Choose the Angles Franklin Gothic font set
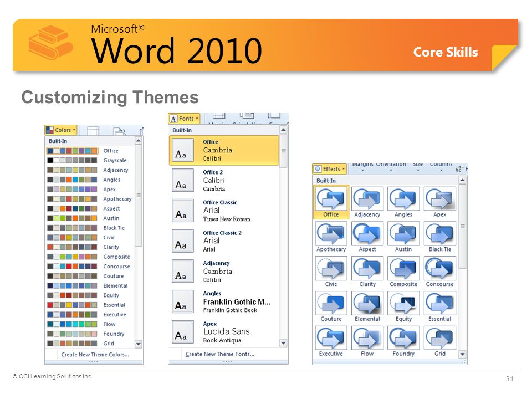The height and width of the screenshot is (399, 532). [224, 301]
